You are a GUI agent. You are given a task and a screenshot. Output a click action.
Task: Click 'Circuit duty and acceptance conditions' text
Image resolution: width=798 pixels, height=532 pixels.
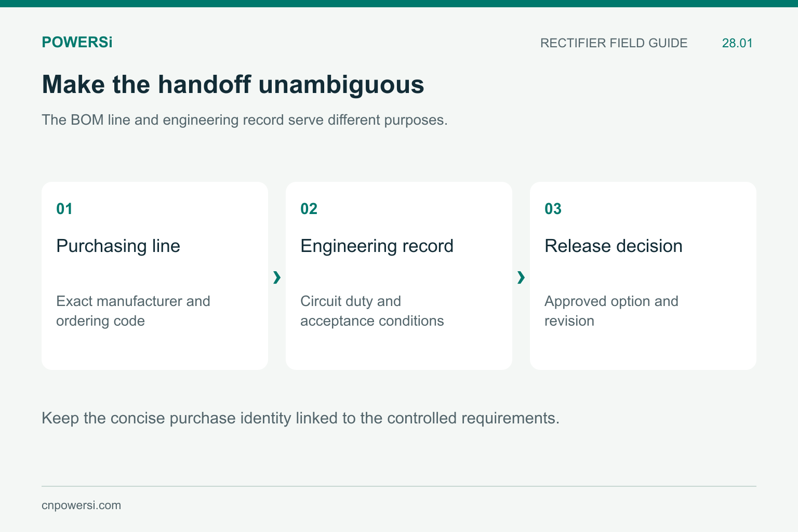coord(372,311)
